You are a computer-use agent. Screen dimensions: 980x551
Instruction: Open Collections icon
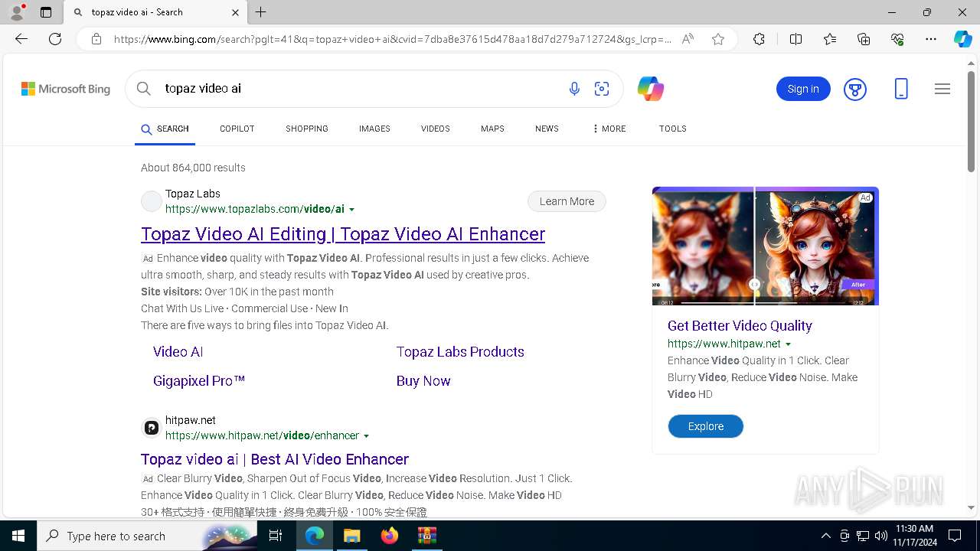tap(864, 39)
